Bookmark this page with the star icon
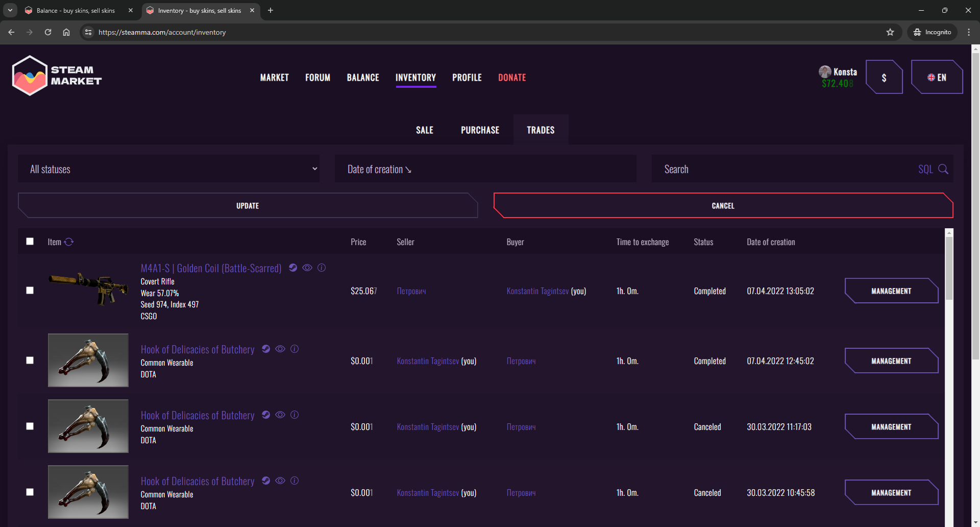Image resolution: width=980 pixels, height=527 pixels. (890, 32)
